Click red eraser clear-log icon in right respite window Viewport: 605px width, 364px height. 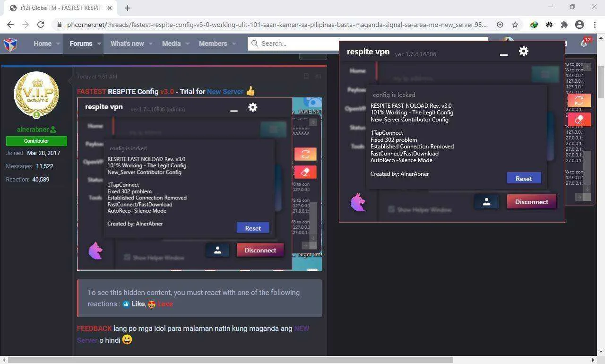pyautogui.click(x=579, y=119)
